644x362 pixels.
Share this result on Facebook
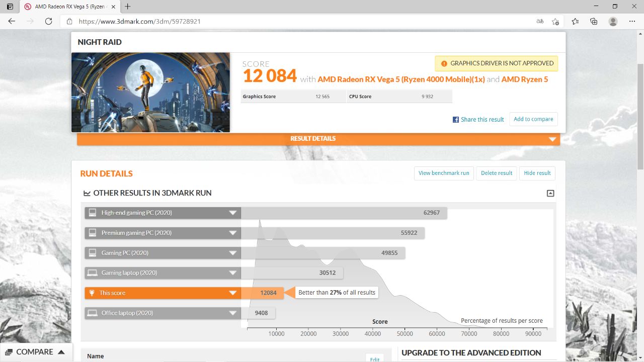(482, 120)
